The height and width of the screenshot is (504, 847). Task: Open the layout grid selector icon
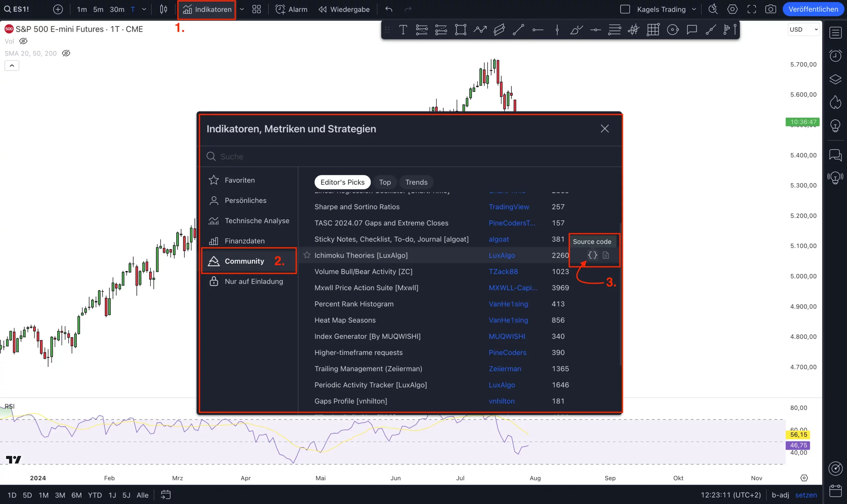(x=257, y=9)
